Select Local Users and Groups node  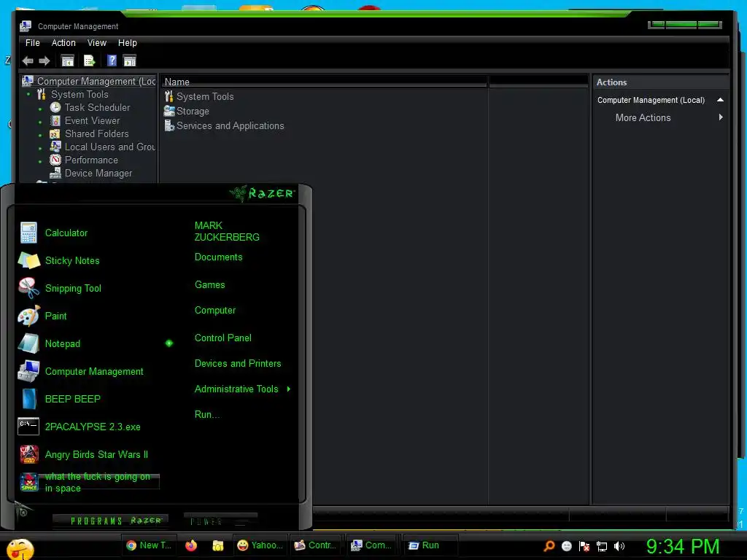point(109,147)
